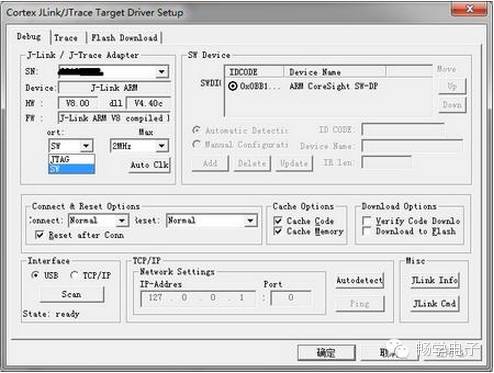Open the Max clock 2MHz dropdown
The height and width of the screenshot is (373, 494).
click(162, 146)
